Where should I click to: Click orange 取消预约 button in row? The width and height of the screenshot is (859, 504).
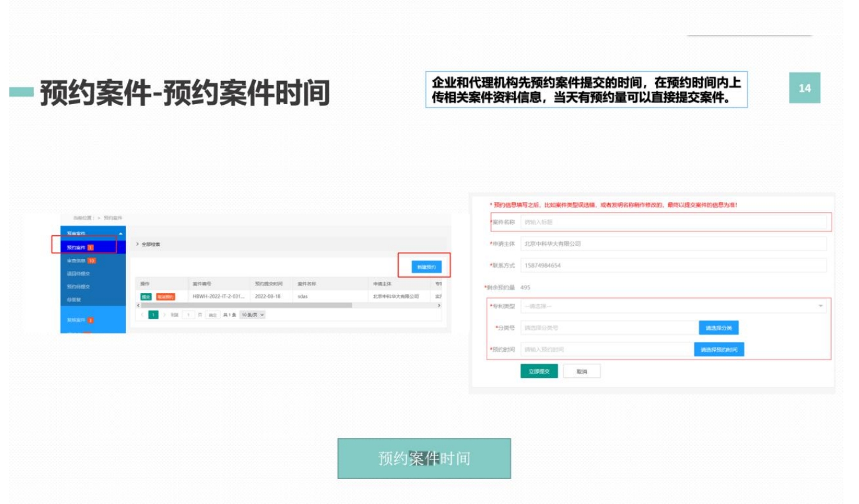(165, 296)
